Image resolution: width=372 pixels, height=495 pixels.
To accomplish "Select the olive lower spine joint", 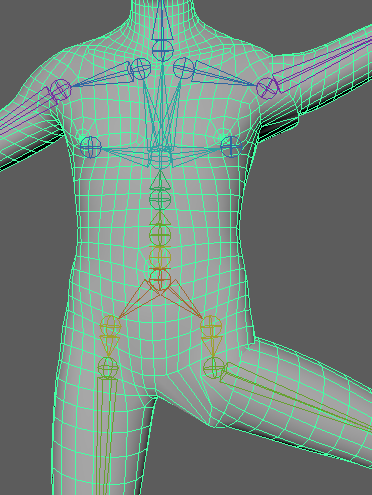I will (x=160, y=257).
